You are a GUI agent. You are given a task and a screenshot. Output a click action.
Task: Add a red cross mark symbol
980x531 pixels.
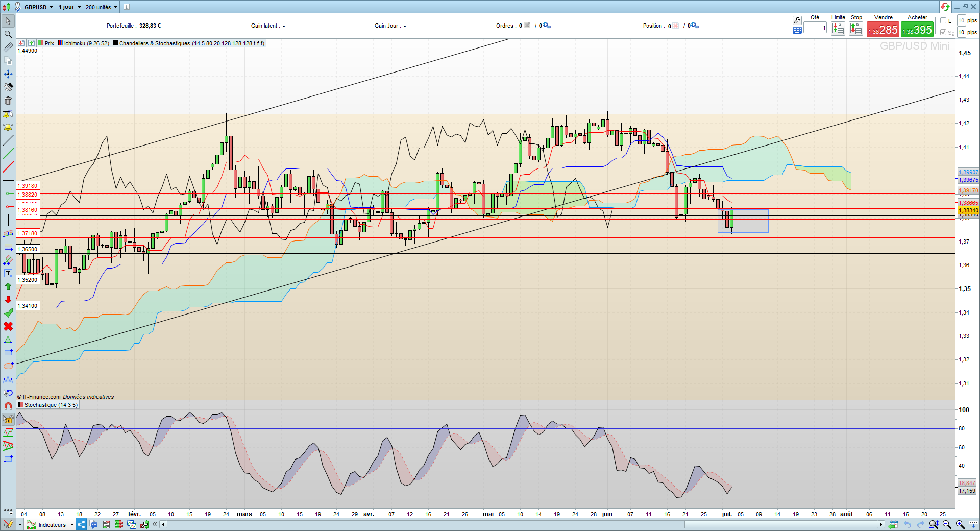[x=8, y=326]
